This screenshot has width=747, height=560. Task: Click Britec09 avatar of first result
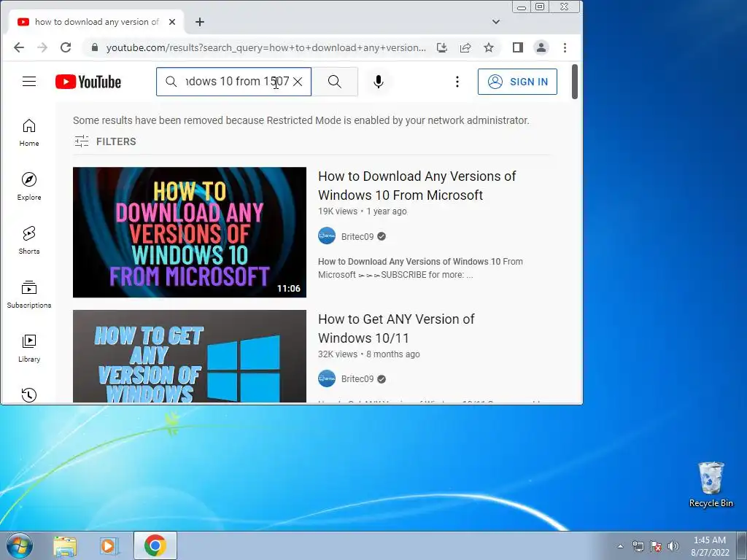[327, 236]
